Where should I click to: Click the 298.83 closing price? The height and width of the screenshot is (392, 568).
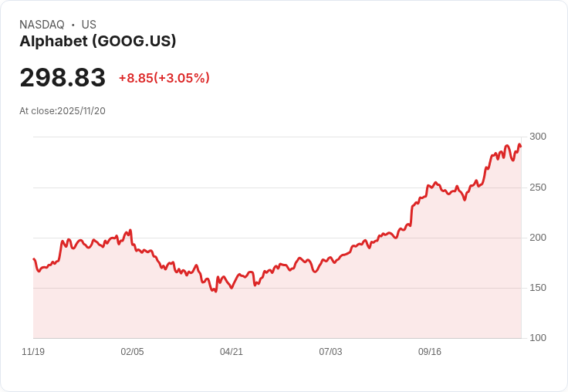tap(63, 78)
